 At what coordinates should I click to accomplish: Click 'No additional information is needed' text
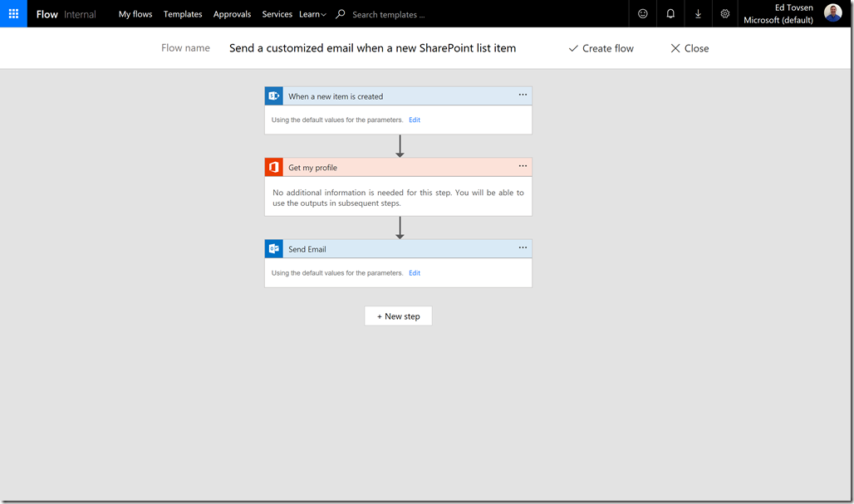click(x=398, y=198)
